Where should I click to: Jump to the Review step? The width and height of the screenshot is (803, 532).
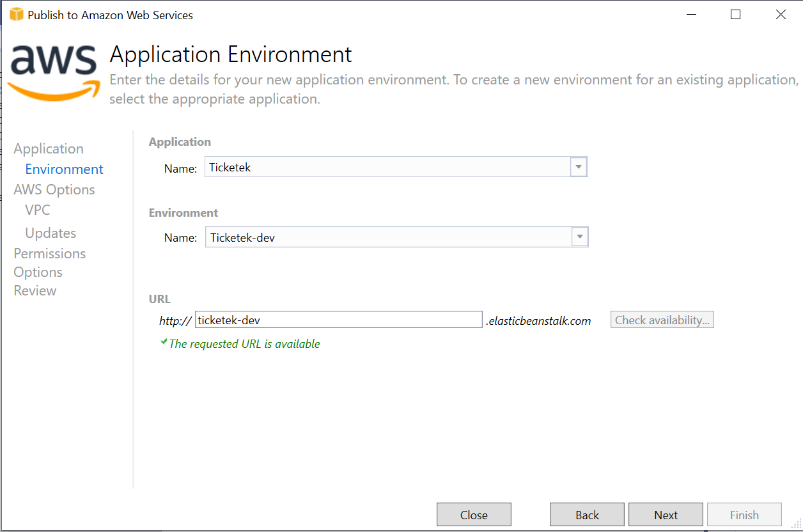[x=35, y=290]
